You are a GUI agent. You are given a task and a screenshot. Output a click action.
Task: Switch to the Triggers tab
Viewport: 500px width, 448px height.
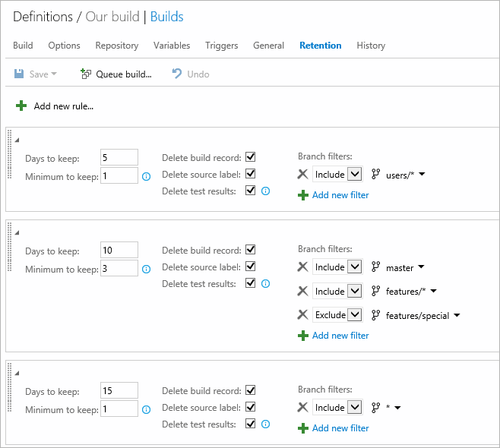coord(221,46)
